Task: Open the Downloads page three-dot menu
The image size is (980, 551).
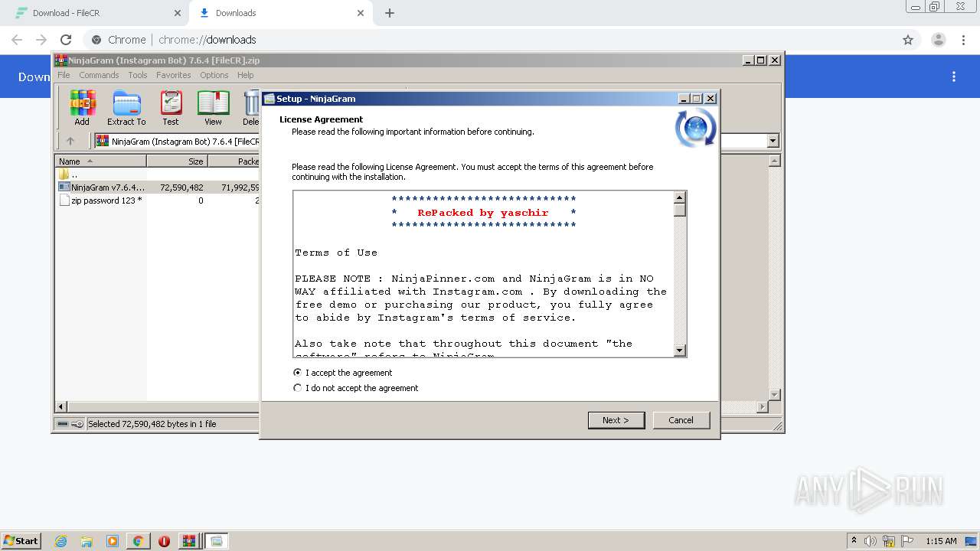Action: [x=954, y=77]
